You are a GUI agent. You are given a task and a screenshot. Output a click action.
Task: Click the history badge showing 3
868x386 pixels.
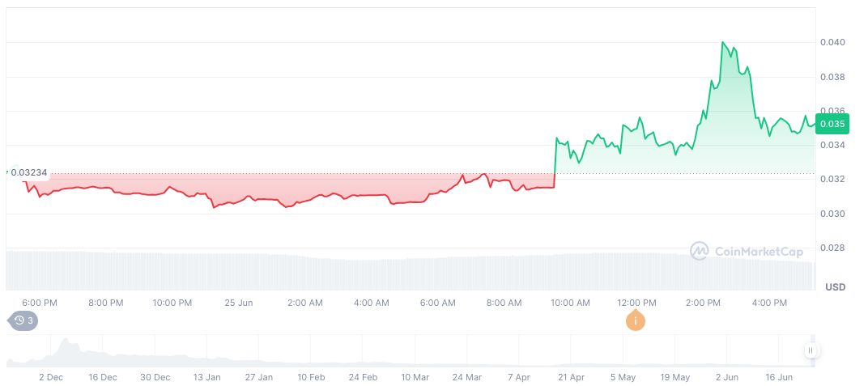(x=24, y=320)
